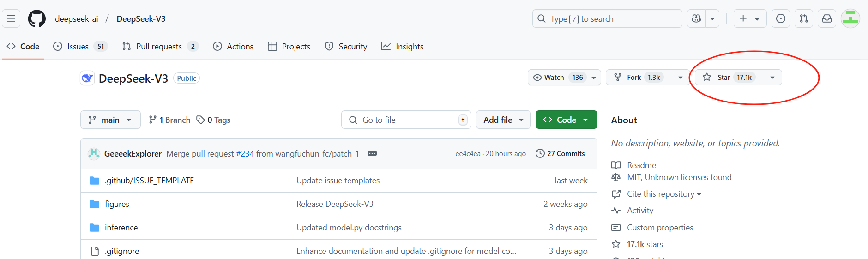Click the star icon beside 17.1k stars
The height and width of the screenshot is (259, 868).
tap(616, 244)
